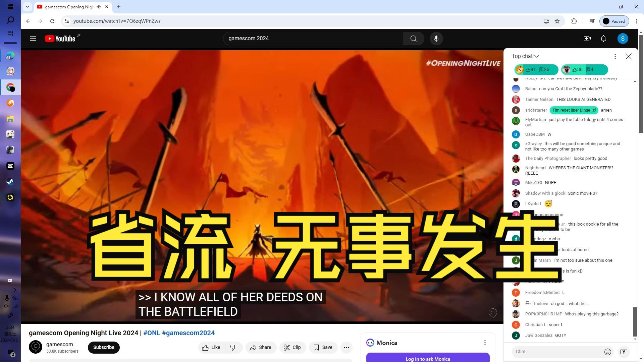Open the emoji picker in chat
Image resolution: width=644 pixels, height=362 pixels.
click(607, 352)
